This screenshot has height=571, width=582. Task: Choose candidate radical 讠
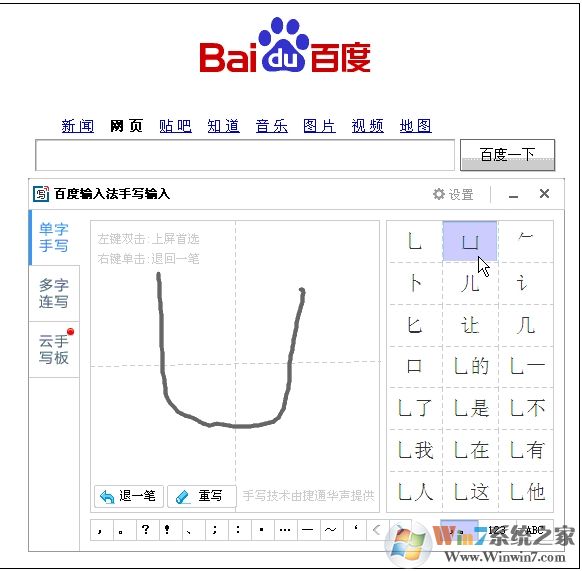click(x=525, y=284)
